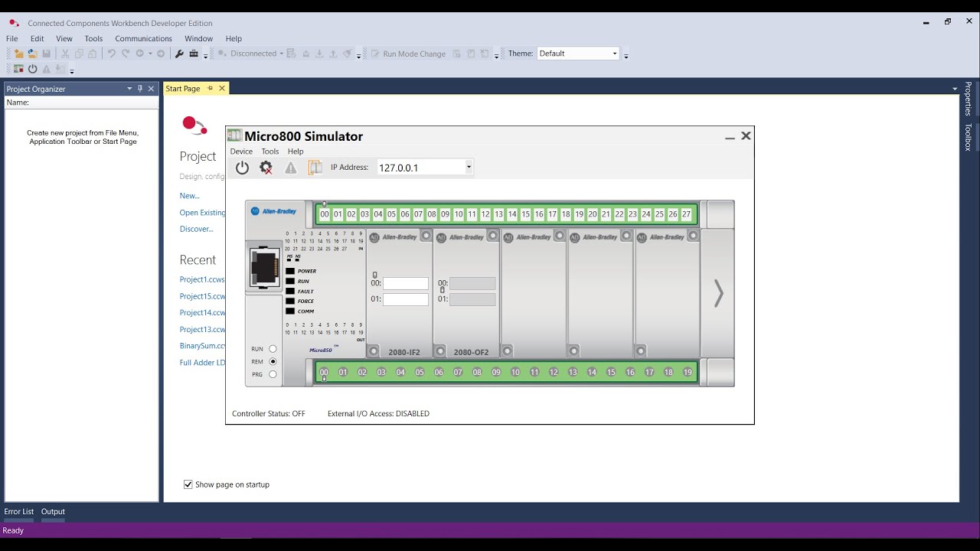Viewport: 980px width, 551px height.
Task: Select the RUN mode radio button
Action: tap(273, 349)
